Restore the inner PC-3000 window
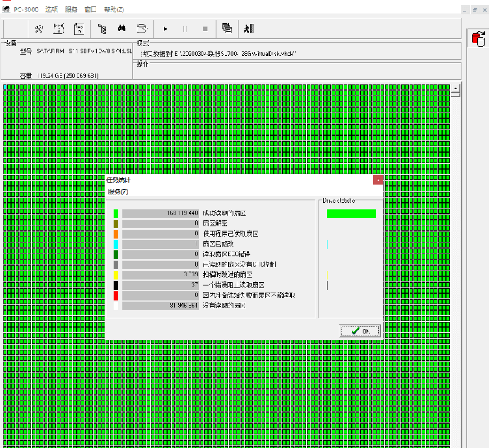The width and height of the screenshot is (489, 448). click(x=475, y=11)
